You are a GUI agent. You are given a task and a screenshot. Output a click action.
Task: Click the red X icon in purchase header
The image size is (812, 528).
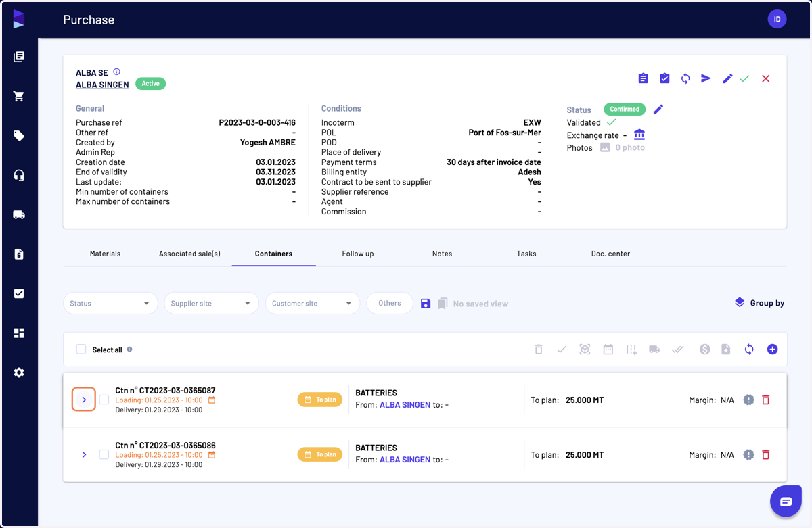coord(766,78)
